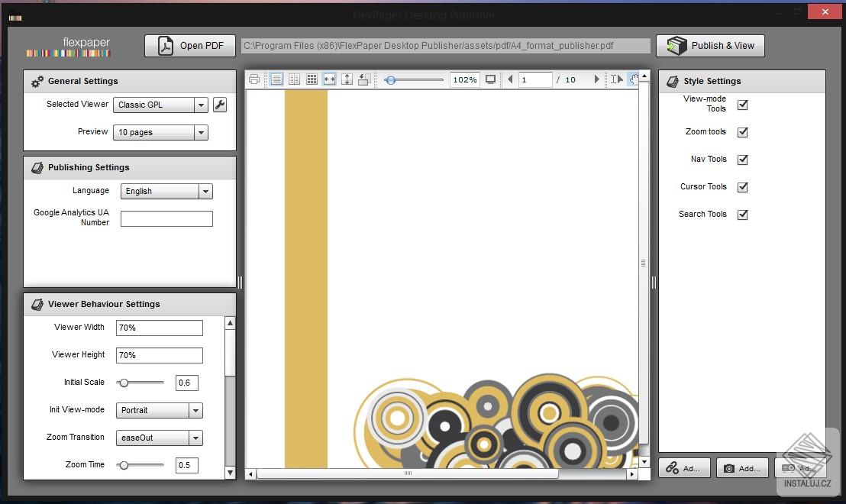
Task: Click the Publishing Settings header
Action: 130,167
